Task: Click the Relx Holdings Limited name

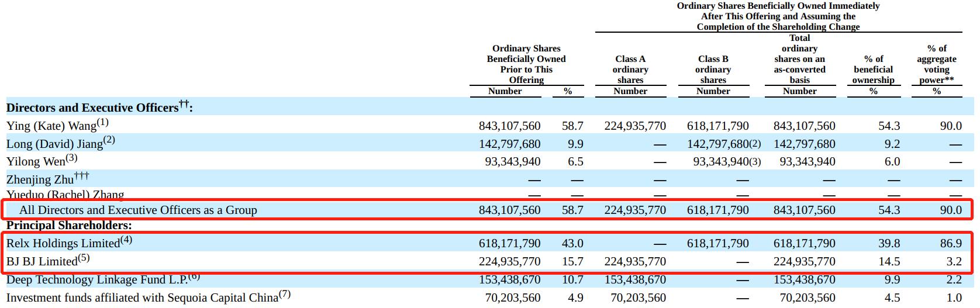Action: tap(63, 243)
